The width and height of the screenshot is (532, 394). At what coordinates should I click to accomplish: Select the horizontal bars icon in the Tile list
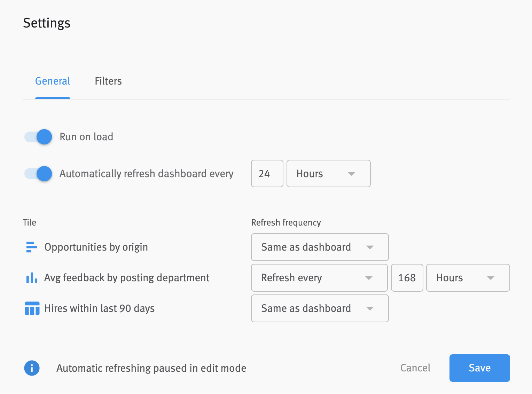[x=32, y=247]
